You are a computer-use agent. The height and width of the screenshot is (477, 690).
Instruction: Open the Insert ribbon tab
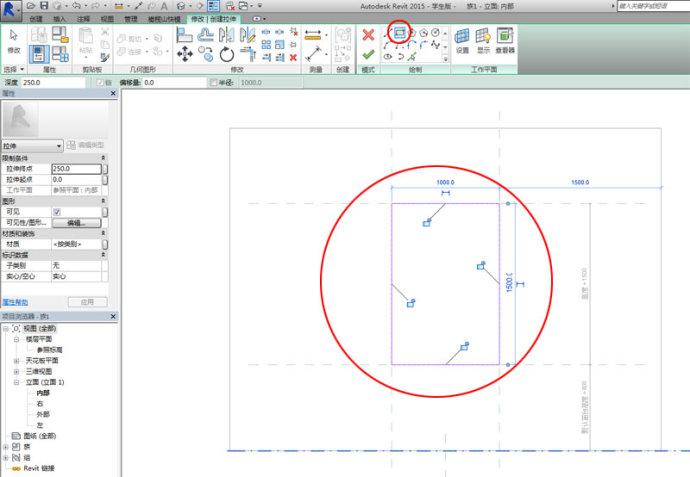click(60, 18)
